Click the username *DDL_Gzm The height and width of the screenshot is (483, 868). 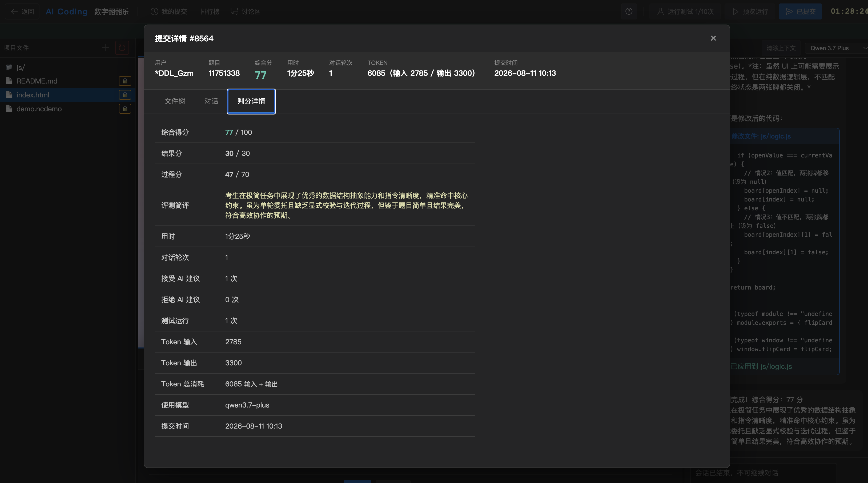174,73
